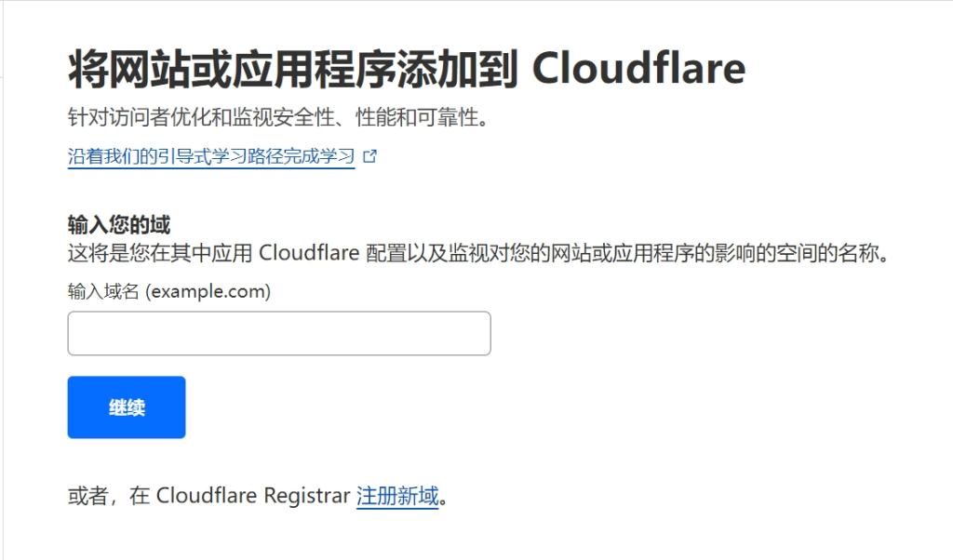Focus the domain name input field
Screen dimensions: 953x560
point(279,333)
